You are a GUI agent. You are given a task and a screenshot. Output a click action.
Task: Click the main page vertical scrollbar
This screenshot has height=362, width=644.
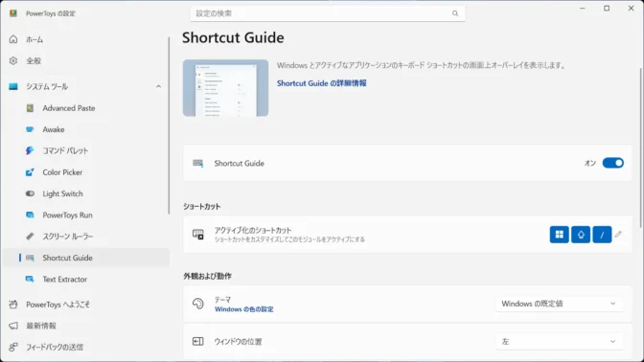641,147
